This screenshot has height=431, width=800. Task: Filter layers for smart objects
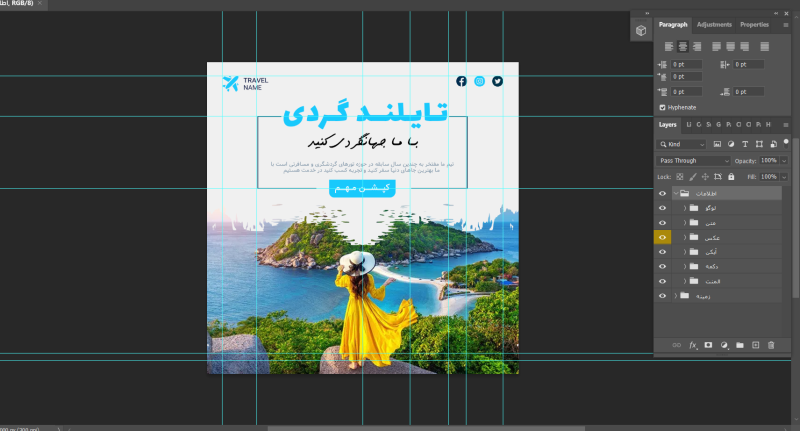point(773,144)
